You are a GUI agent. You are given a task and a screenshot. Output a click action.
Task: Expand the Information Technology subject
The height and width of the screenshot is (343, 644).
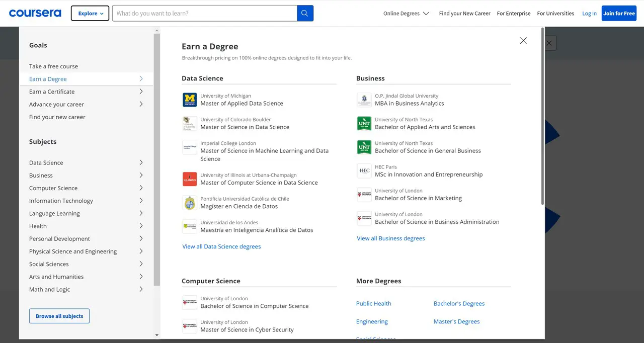141,201
